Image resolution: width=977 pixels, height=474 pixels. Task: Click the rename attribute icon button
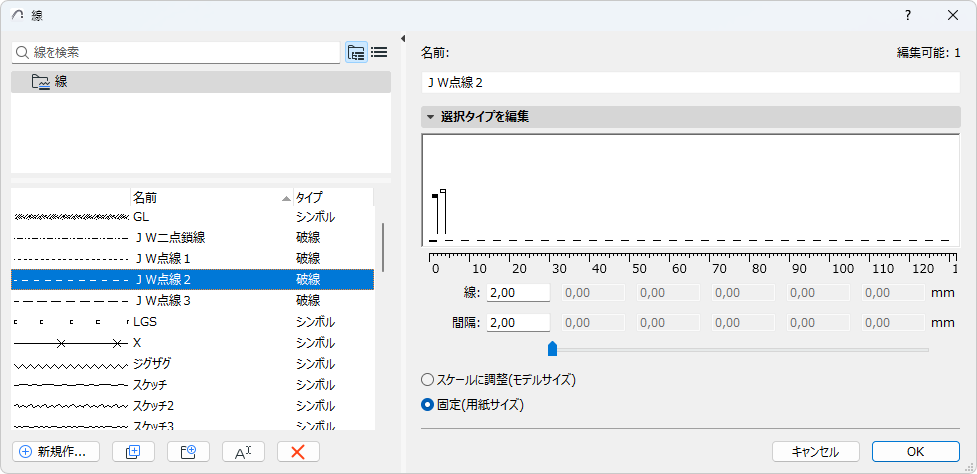pos(243,452)
